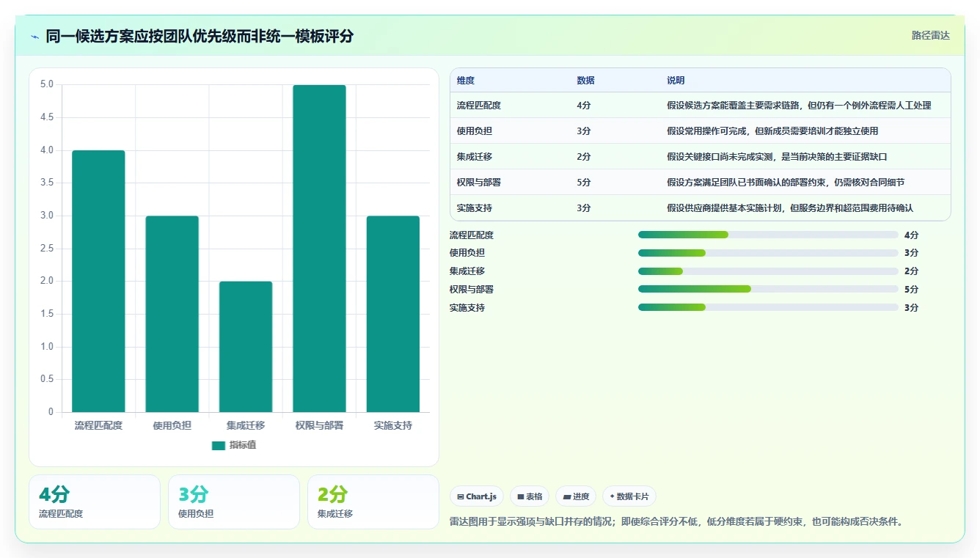Select the 权限与部署 bar in the chart
Viewport: 980px width, 558px height.
click(x=319, y=249)
